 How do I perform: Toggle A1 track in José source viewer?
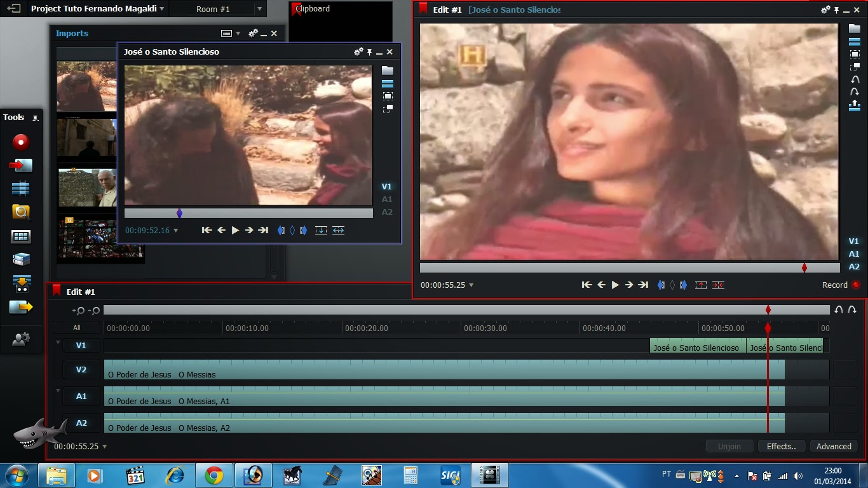coord(386,200)
